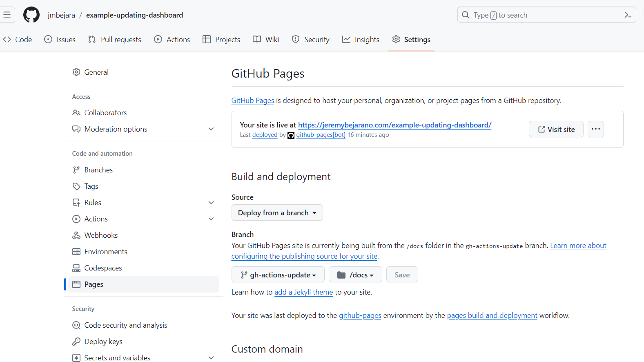Open the command palette icon
Screen dimensions: 644x362
628,15
